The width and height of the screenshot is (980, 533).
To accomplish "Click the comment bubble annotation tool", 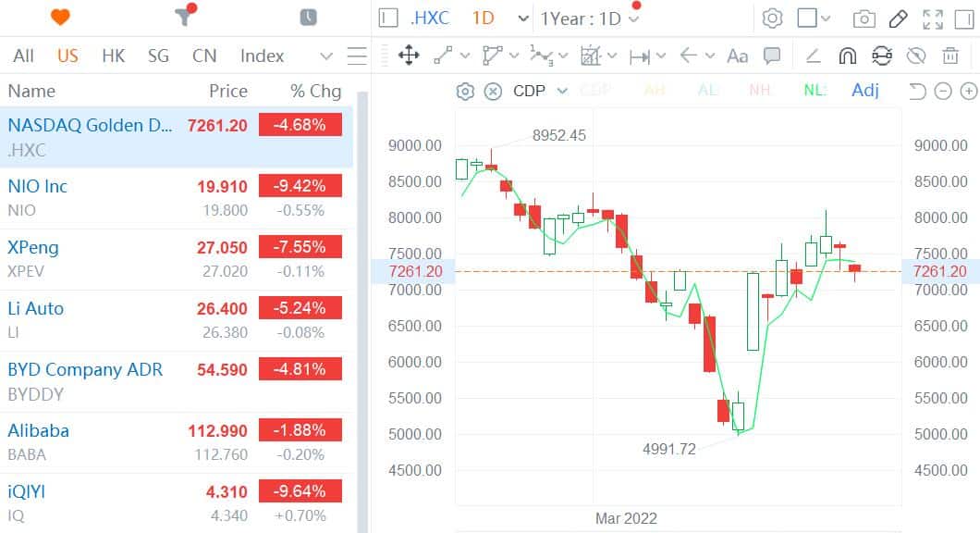I will pos(772,56).
